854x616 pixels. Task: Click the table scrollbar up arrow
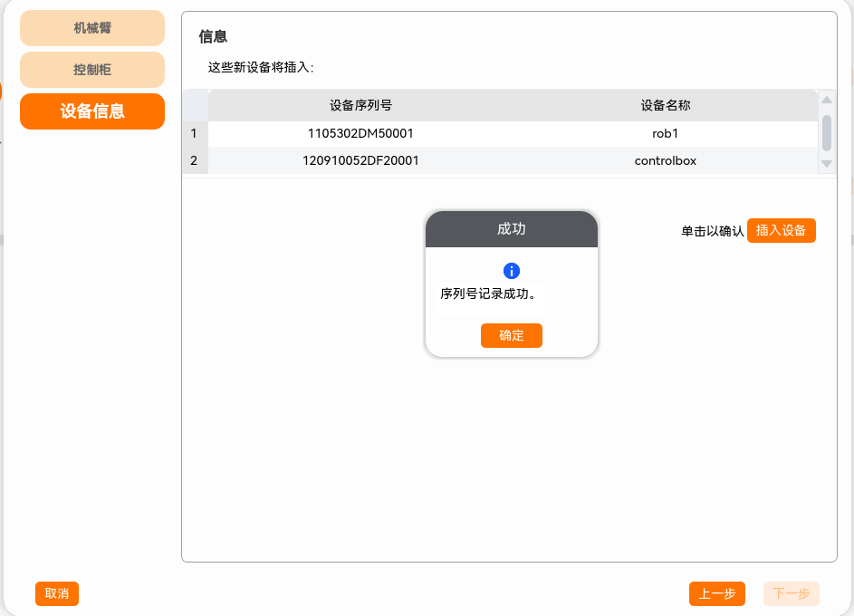click(826, 100)
